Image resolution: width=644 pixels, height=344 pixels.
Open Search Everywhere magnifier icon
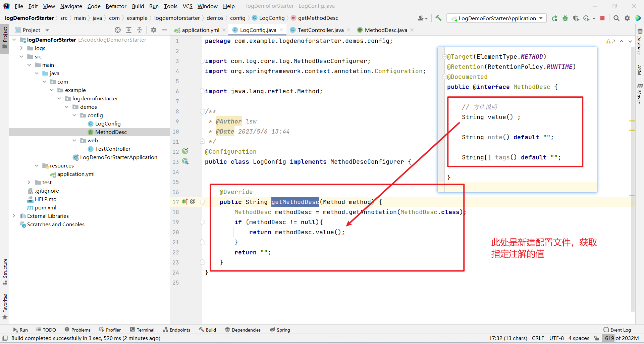[616, 18]
